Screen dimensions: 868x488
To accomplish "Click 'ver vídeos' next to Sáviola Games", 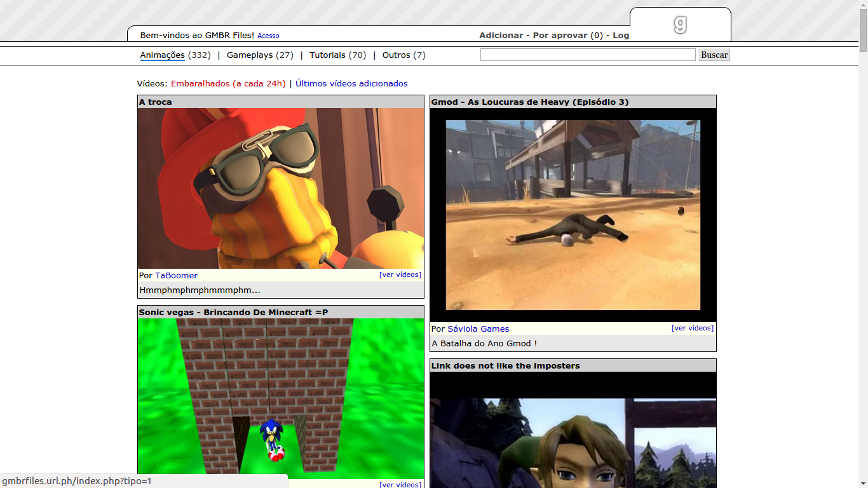I will point(693,329).
